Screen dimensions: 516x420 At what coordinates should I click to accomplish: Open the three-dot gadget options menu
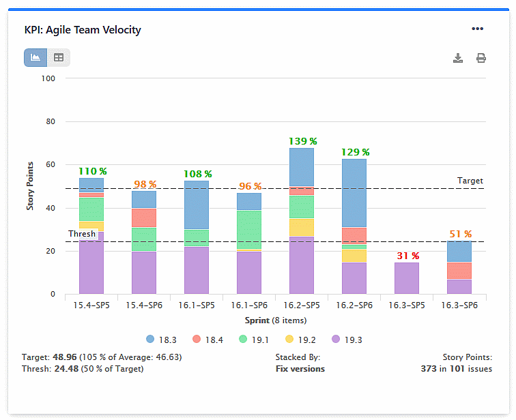point(477,29)
